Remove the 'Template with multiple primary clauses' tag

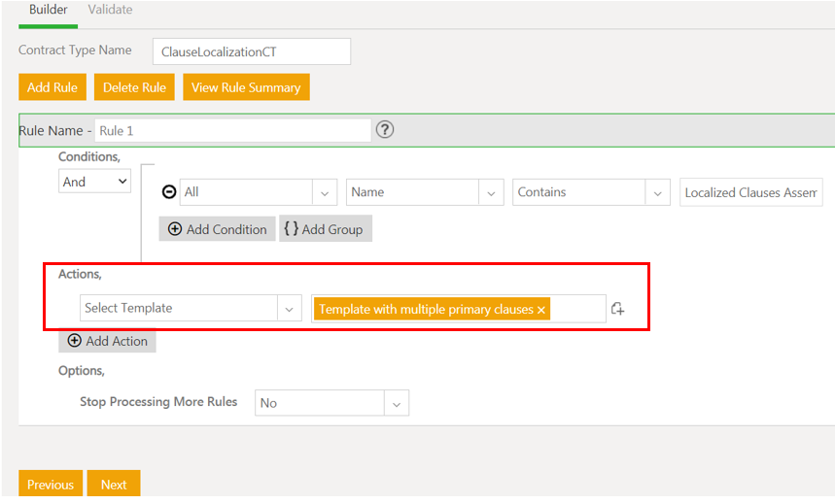pyautogui.click(x=541, y=310)
